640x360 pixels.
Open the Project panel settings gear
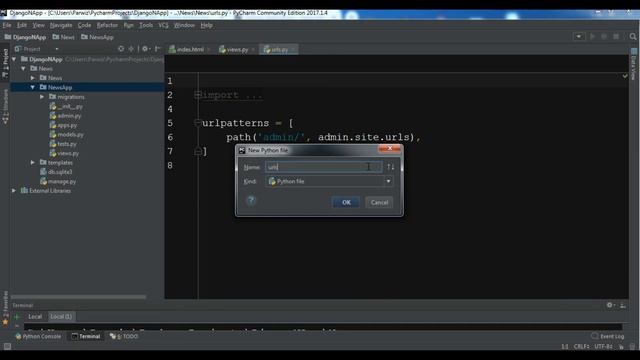pos(145,49)
